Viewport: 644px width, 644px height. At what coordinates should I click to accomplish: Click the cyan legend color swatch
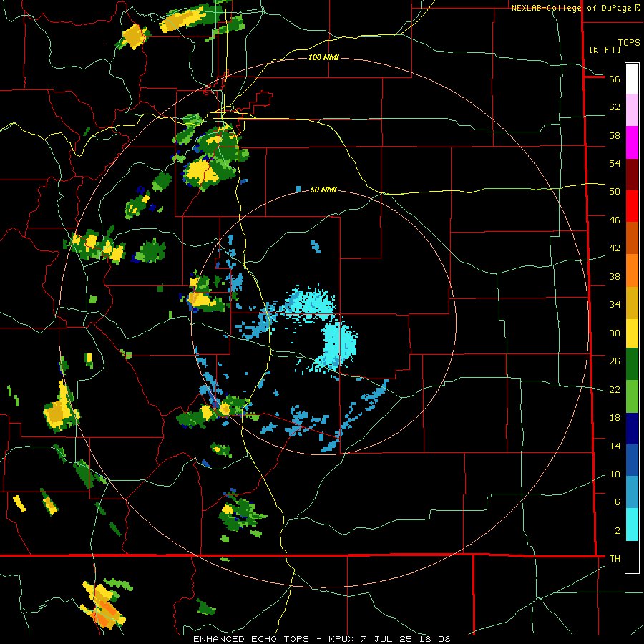coord(632,525)
